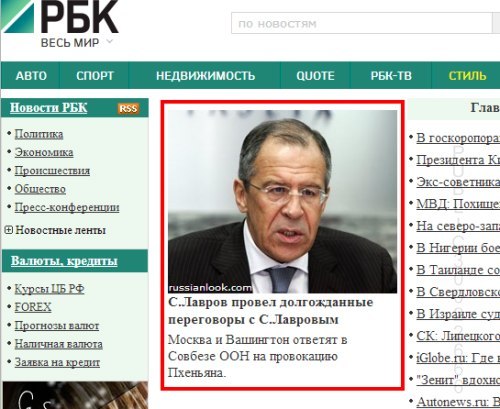Open the QUOTE section
The width and height of the screenshot is (500, 409).
pos(315,76)
